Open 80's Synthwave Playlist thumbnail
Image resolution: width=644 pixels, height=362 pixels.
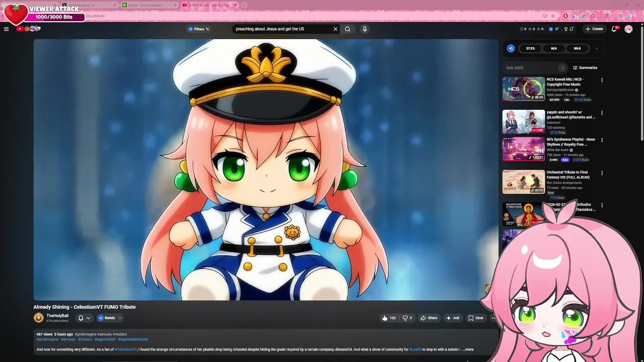coord(523,149)
